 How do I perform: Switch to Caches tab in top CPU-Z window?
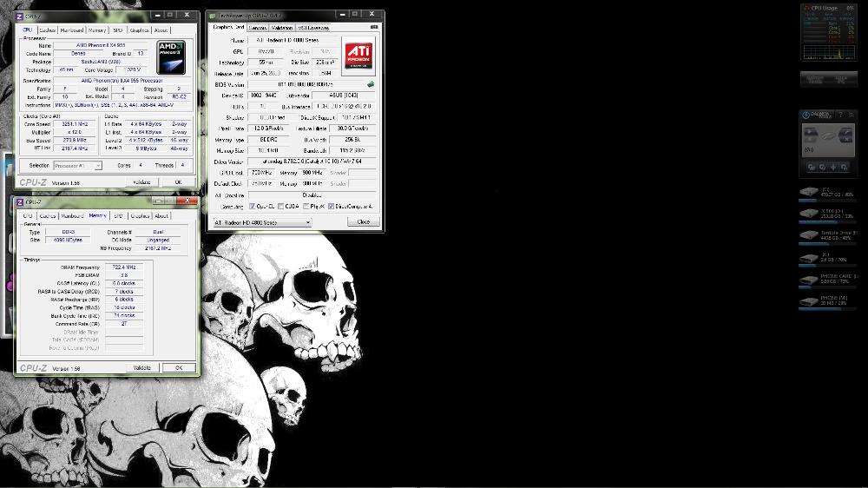(x=48, y=30)
